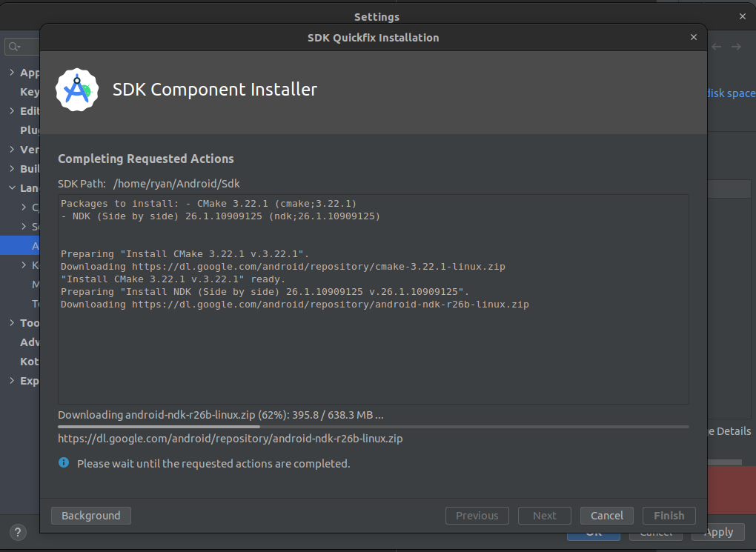Expand the Appearance tree node in Settings

(x=12, y=73)
